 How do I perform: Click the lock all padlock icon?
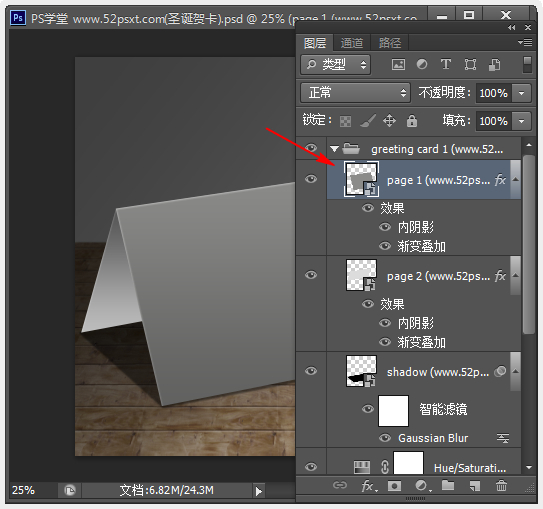(412, 121)
